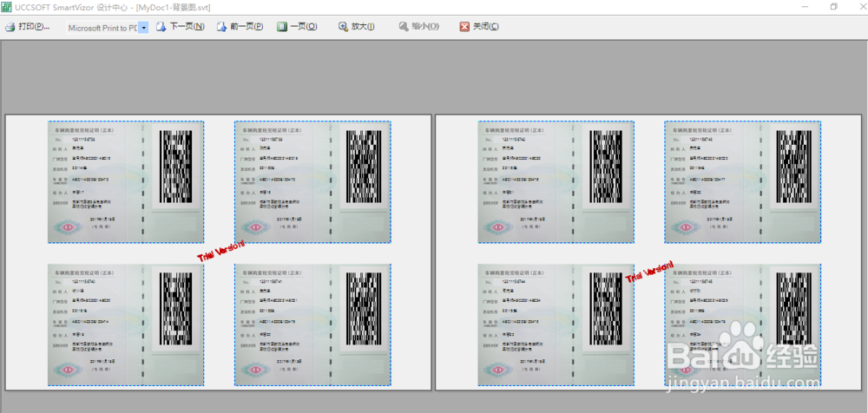
Task: Zoom in with the 放大(I) magnifier
Action: click(357, 27)
